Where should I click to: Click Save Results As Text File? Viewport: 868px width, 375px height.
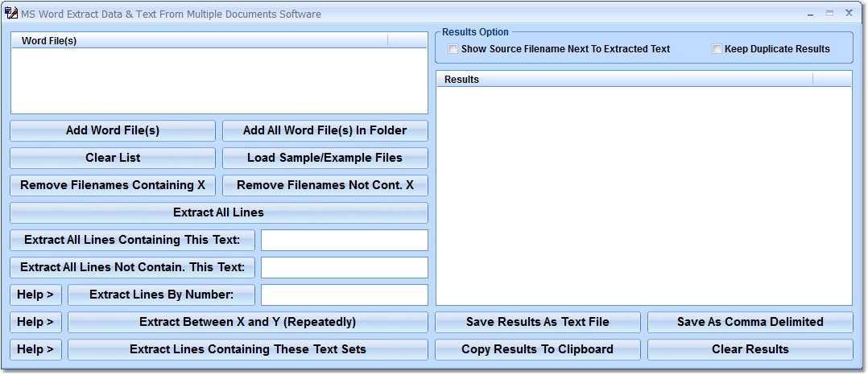click(538, 322)
